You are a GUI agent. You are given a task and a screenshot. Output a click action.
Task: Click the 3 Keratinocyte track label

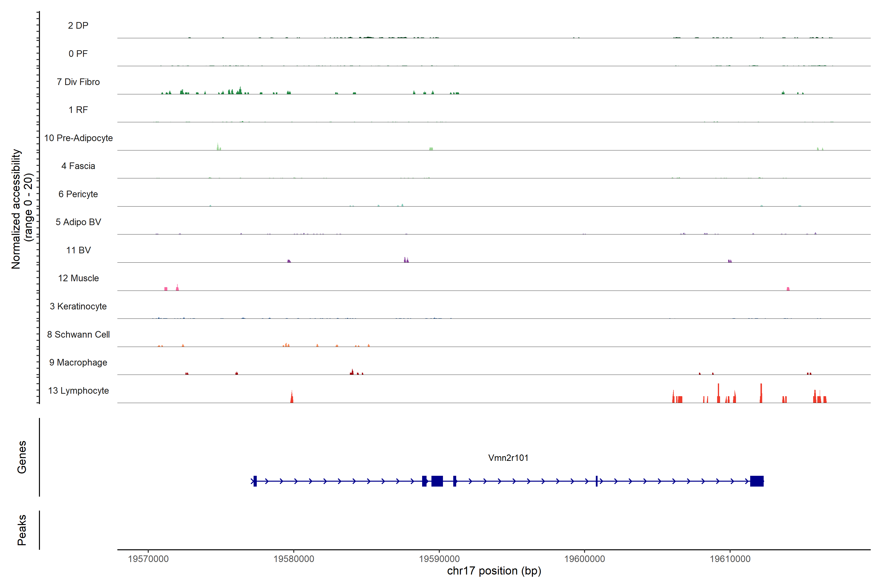coord(78,306)
